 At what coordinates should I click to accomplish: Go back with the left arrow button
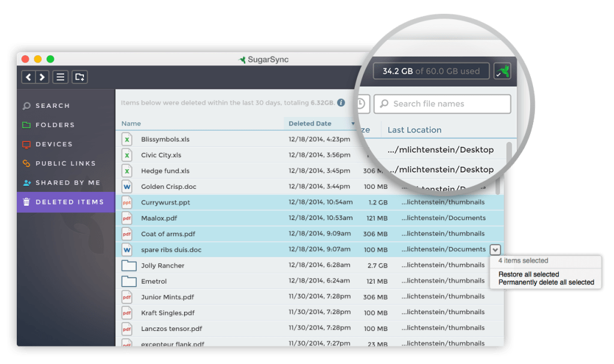[28, 77]
